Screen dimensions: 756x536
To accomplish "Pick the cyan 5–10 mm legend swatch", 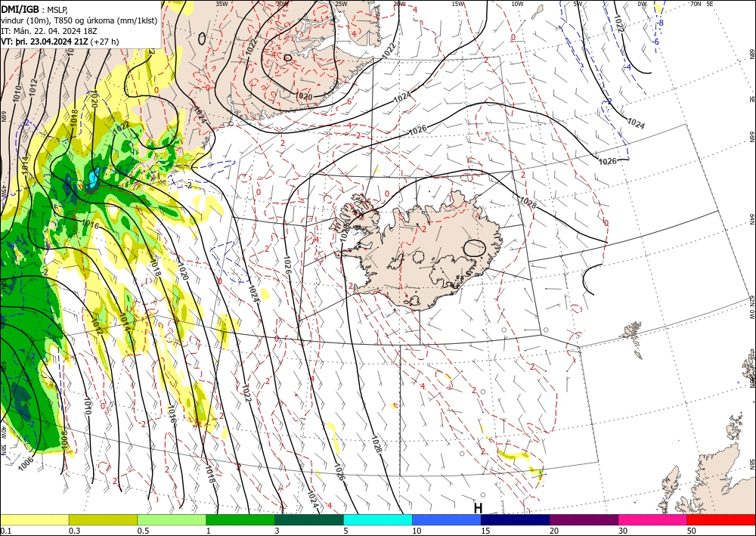I will [x=378, y=520].
